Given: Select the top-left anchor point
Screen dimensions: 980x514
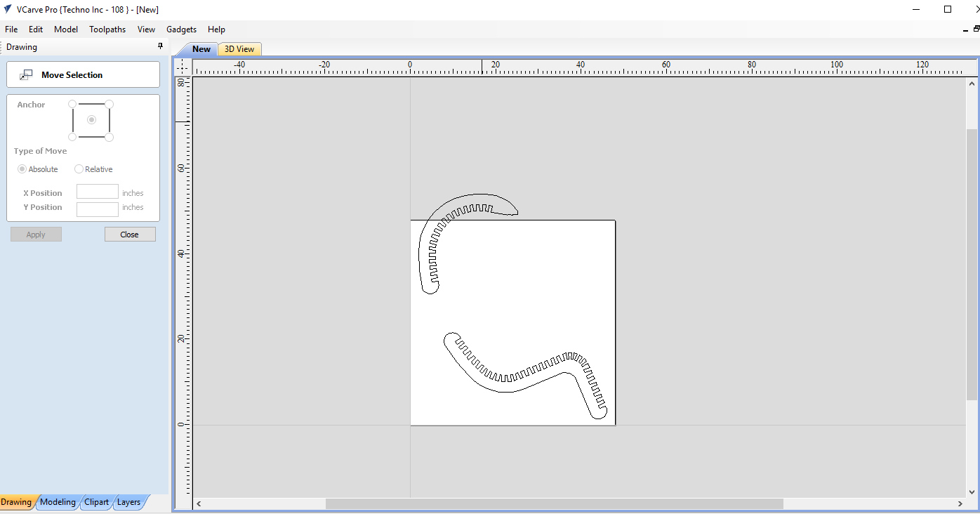Looking at the screenshot, I should 72,104.
